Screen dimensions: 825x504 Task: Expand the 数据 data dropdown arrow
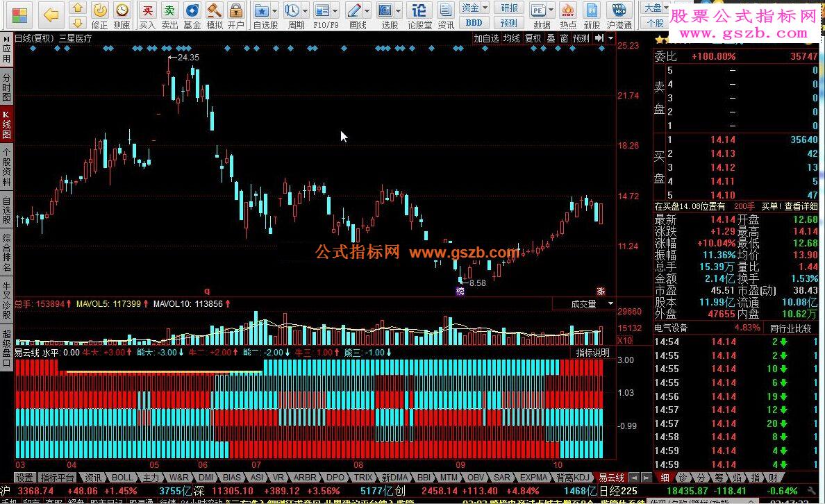click(x=551, y=10)
